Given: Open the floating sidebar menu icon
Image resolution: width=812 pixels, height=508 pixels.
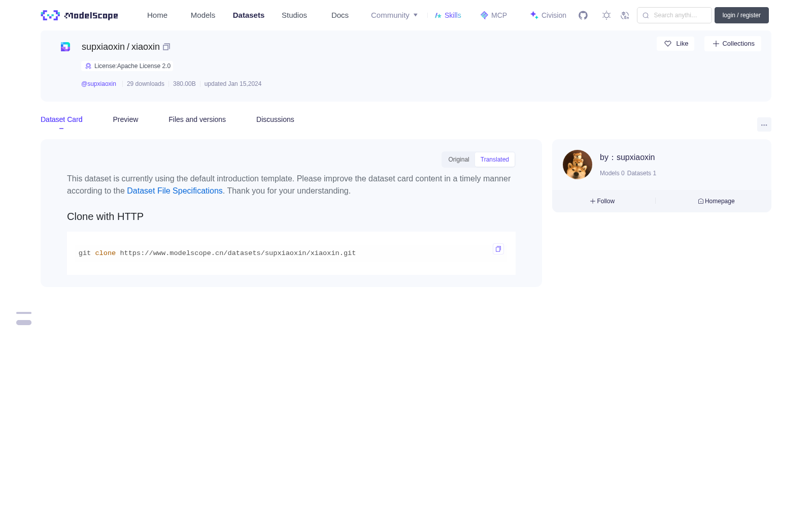Looking at the screenshot, I should [24, 319].
